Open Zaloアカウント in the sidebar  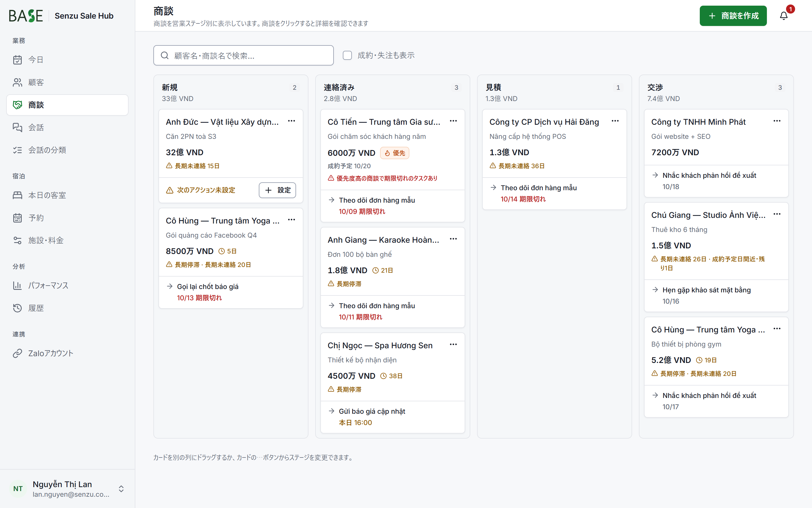click(x=67, y=353)
